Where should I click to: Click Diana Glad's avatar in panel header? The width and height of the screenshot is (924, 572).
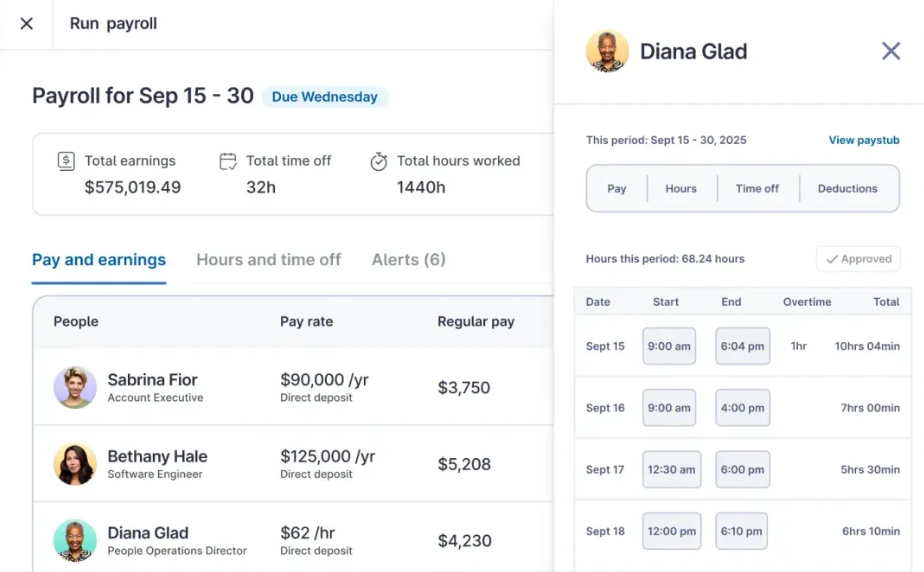(x=607, y=51)
